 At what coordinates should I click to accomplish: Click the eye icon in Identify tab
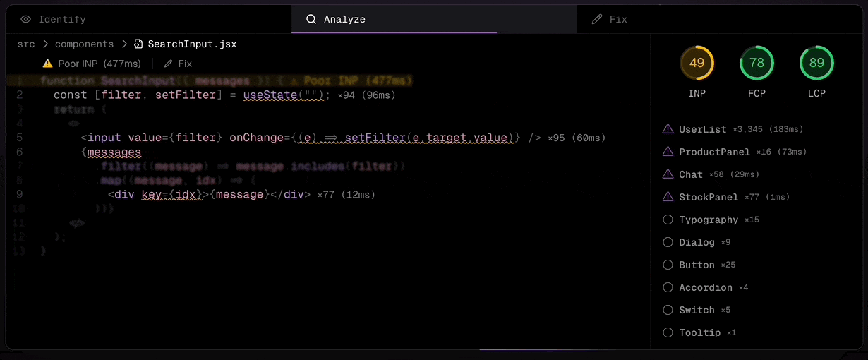(26, 19)
